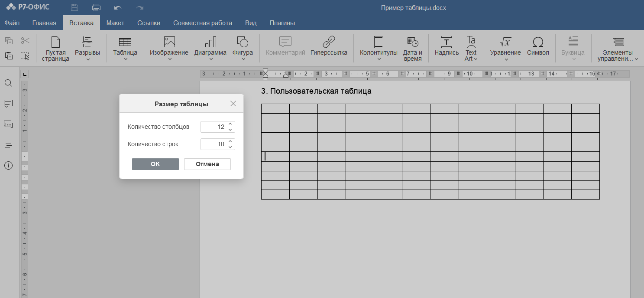Click the Вставка tab
The width and height of the screenshot is (644, 298).
click(x=81, y=23)
